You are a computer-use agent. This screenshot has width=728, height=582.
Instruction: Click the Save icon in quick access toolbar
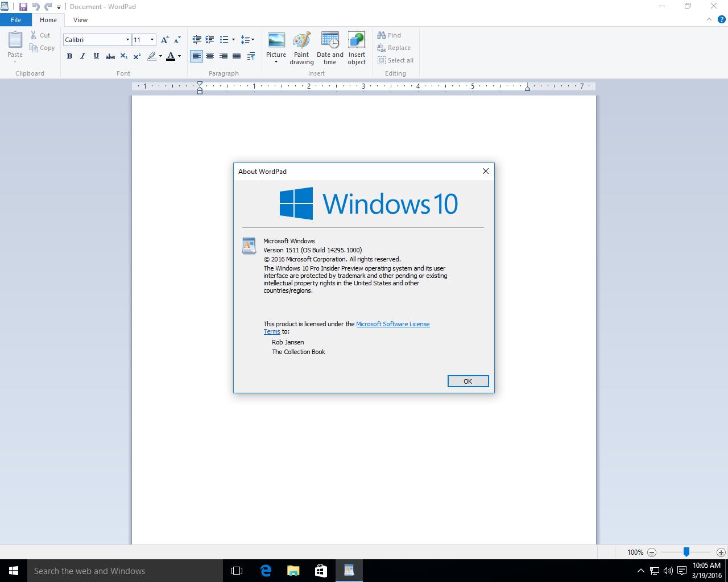tap(23, 7)
